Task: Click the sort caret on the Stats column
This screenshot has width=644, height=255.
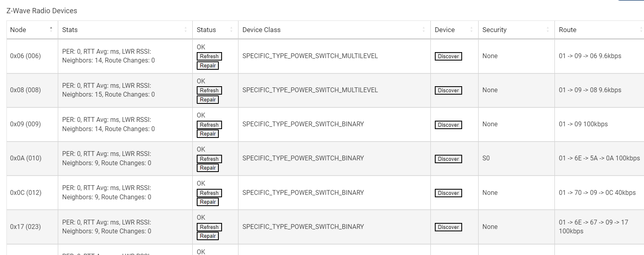Action: (x=185, y=29)
